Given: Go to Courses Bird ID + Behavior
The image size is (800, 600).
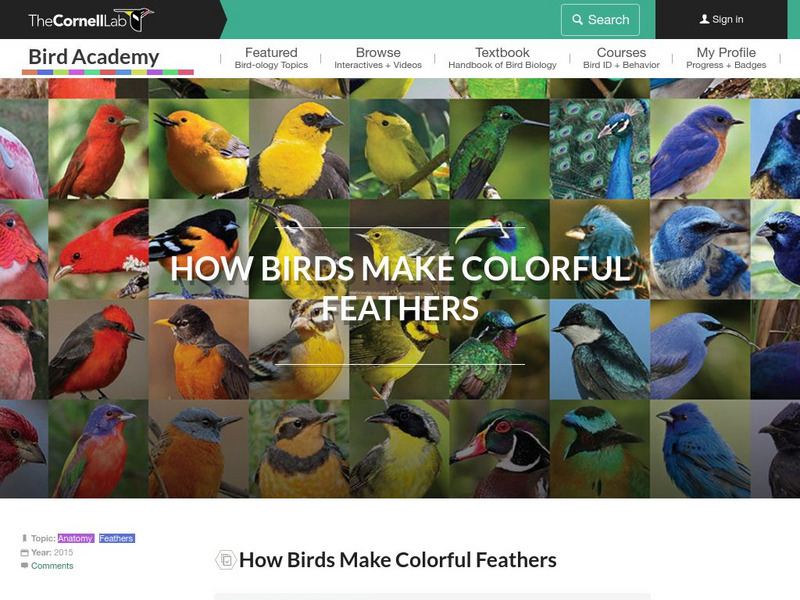Looking at the screenshot, I should click(x=621, y=58).
